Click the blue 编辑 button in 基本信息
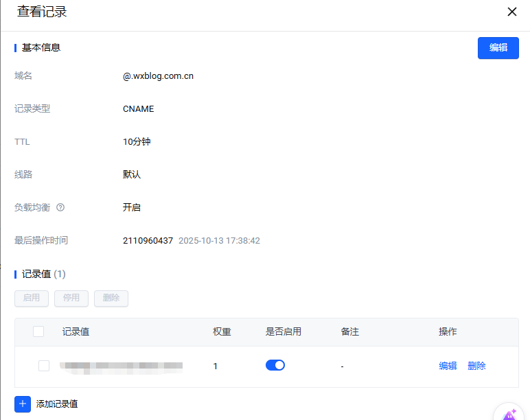 pos(498,48)
